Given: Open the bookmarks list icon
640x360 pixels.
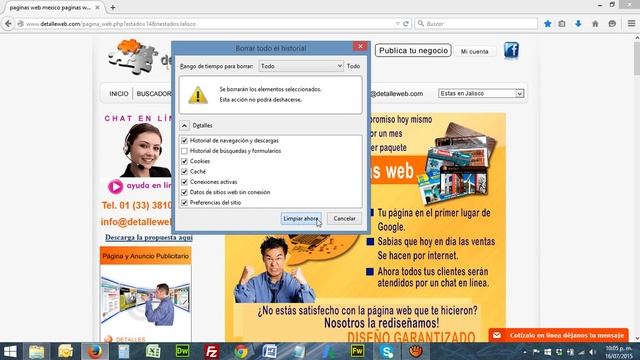Looking at the screenshot, I should click(562, 24).
